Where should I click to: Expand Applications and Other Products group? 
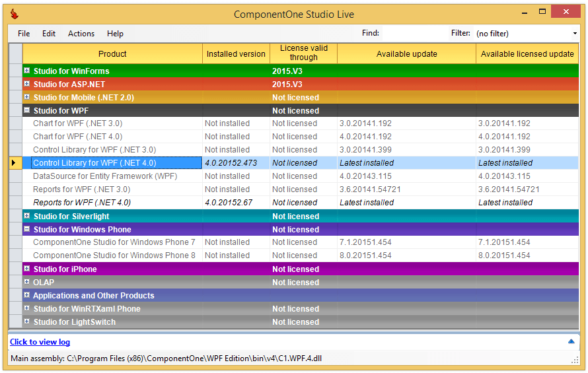coord(26,295)
